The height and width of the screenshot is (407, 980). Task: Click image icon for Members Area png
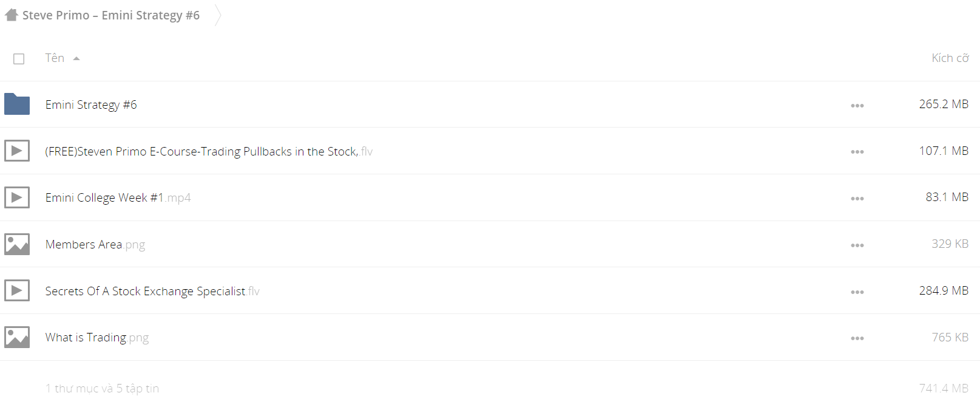[x=17, y=244]
